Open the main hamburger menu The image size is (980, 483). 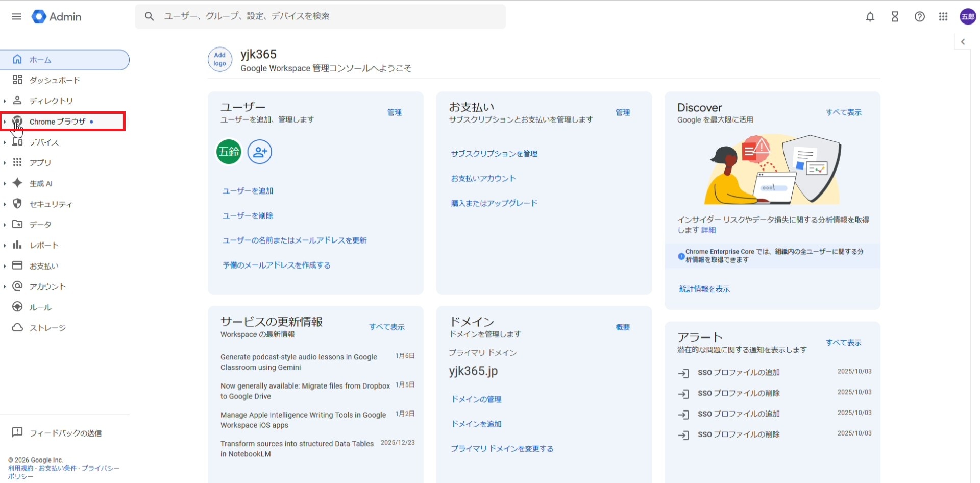(x=16, y=16)
